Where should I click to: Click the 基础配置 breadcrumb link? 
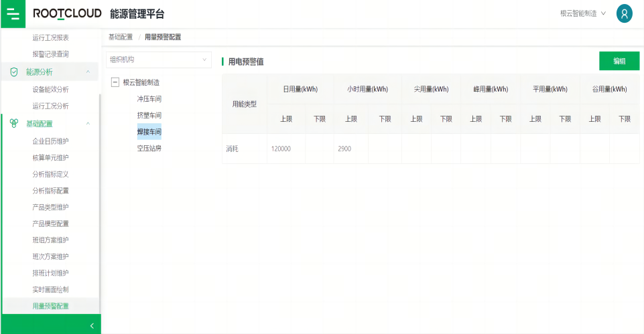tap(121, 37)
